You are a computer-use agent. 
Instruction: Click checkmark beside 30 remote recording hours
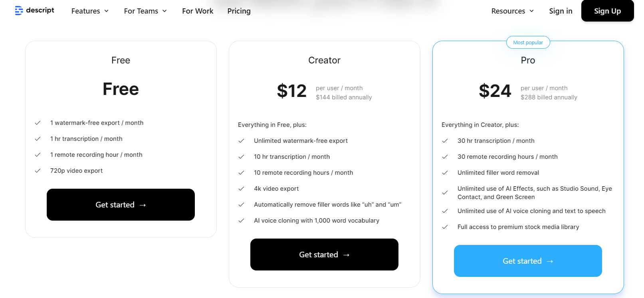point(445,157)
